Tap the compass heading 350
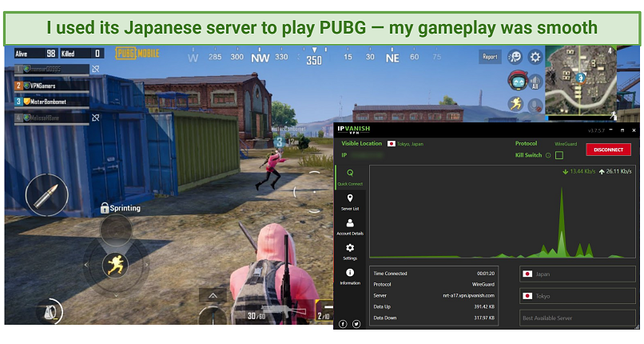 pyautogui.click(x=314, y=61)
